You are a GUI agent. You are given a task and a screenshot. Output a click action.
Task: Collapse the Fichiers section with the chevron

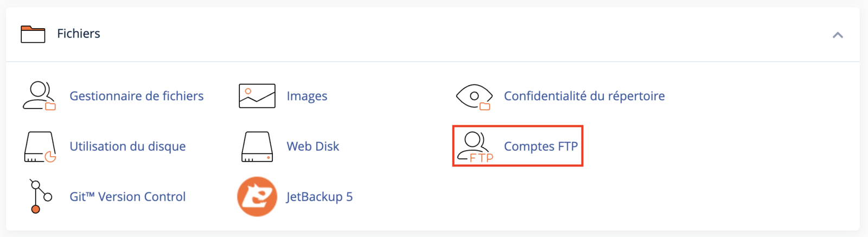tap(838, 35)
